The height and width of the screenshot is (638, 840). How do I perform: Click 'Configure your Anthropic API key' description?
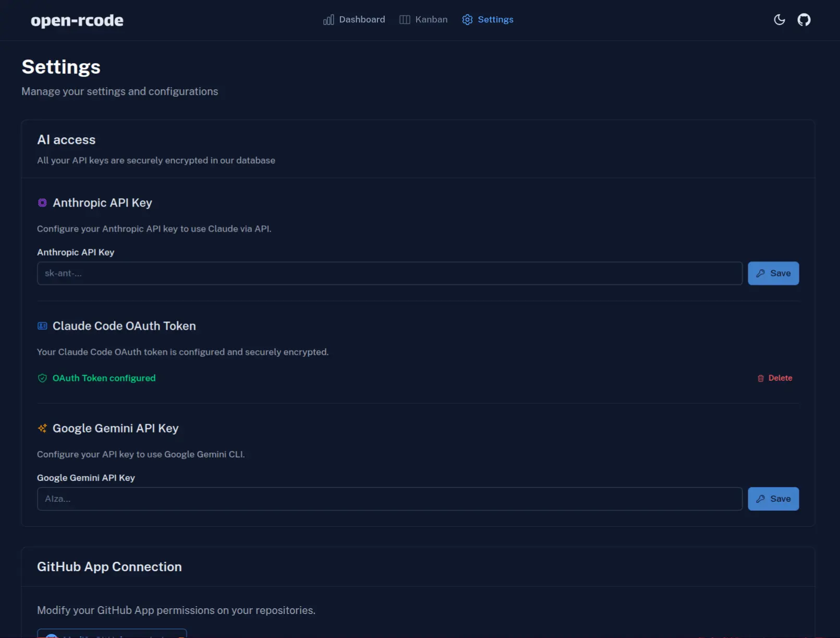pyautogui.click(x=154, y=229)
